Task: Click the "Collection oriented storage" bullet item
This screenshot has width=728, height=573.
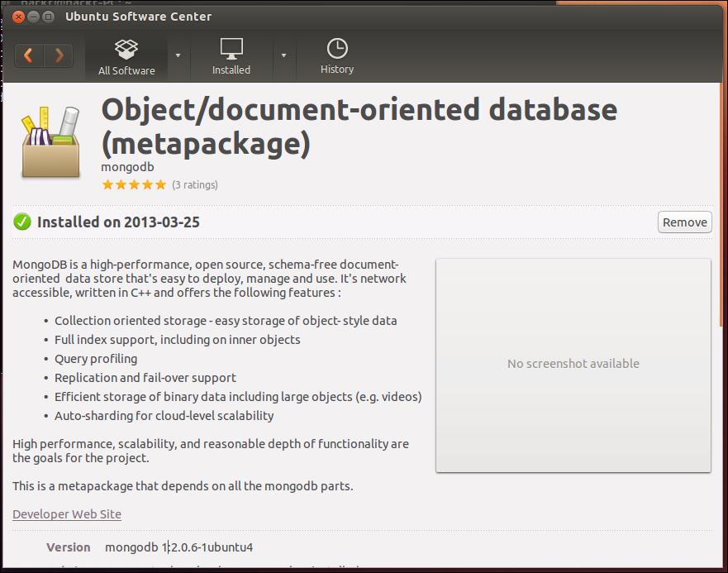Action: (226, 321)
